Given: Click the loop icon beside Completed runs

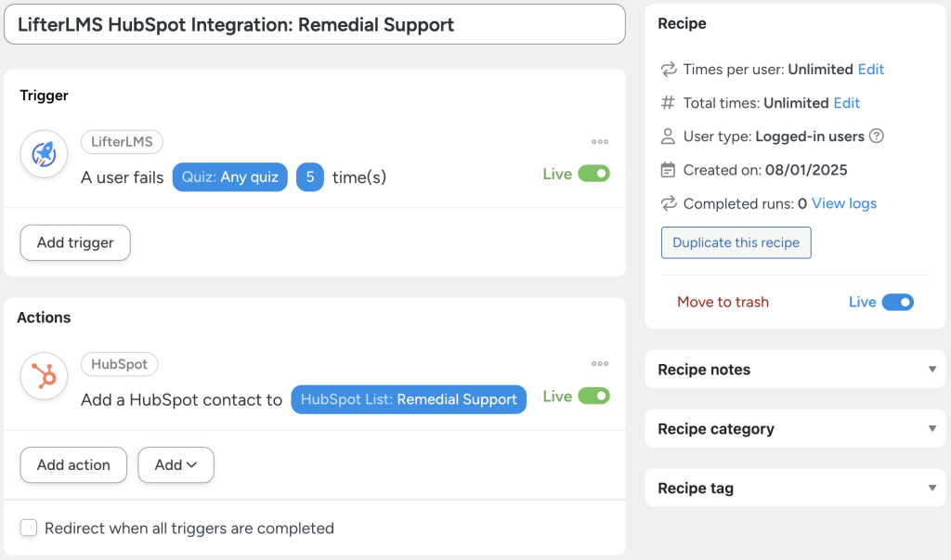Looking at the screenshot, I should pyautogui.click(x=667, y=203).
